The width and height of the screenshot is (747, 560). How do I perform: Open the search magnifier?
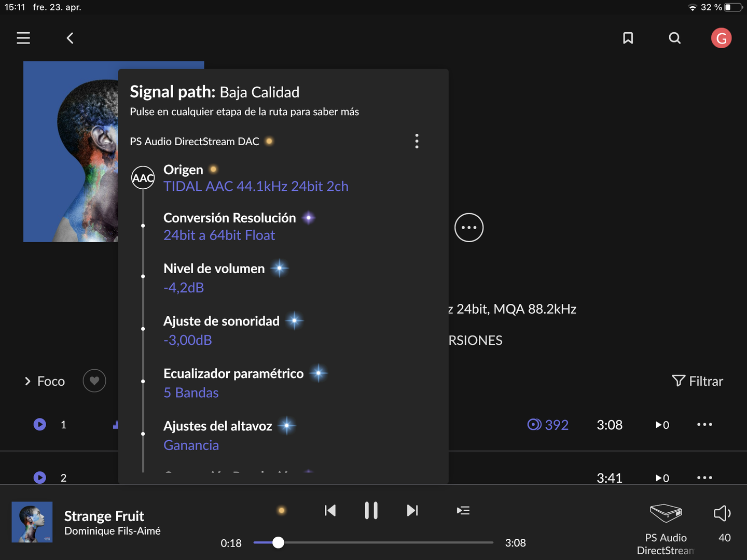coord(674,38)
